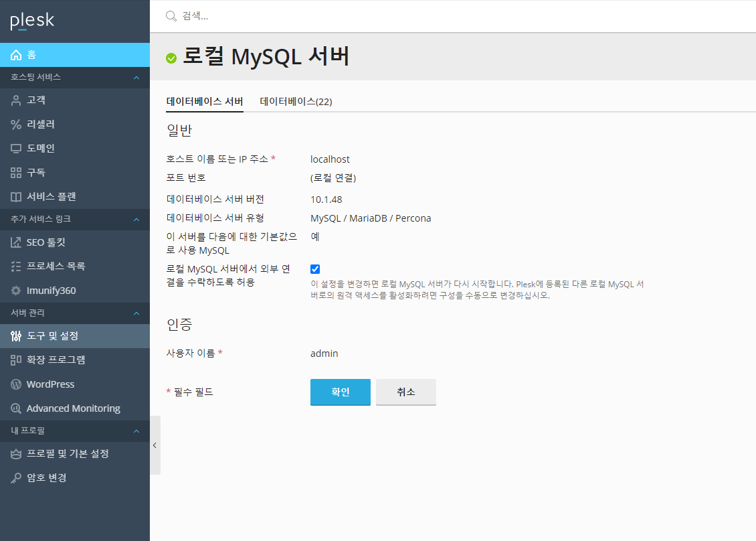Open 홈 in the sidebar
The height and width of the screenshot is (541, 756).
pyautogui.click(x=75, y=55)
